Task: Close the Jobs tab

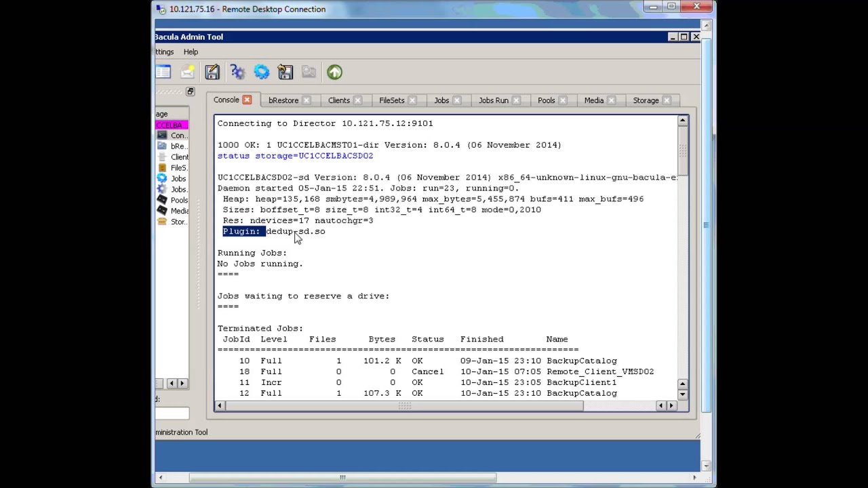Action: [x=456, y=100]
